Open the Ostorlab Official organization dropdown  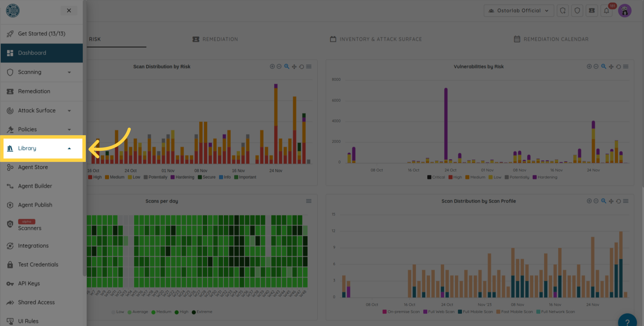point(519,11)
